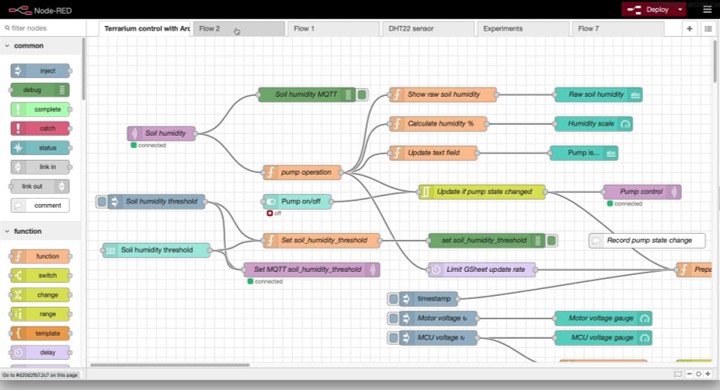The height and width of the screenshot is (390, 720).
Task: Select the Pump control MQTT node
Action: tap(642, 192)
